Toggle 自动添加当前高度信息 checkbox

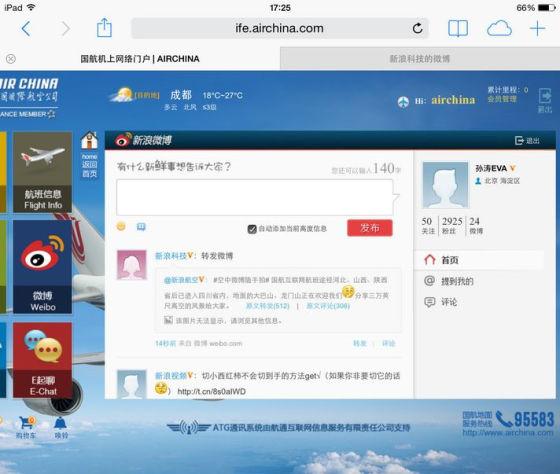click(x=252, y=229)
